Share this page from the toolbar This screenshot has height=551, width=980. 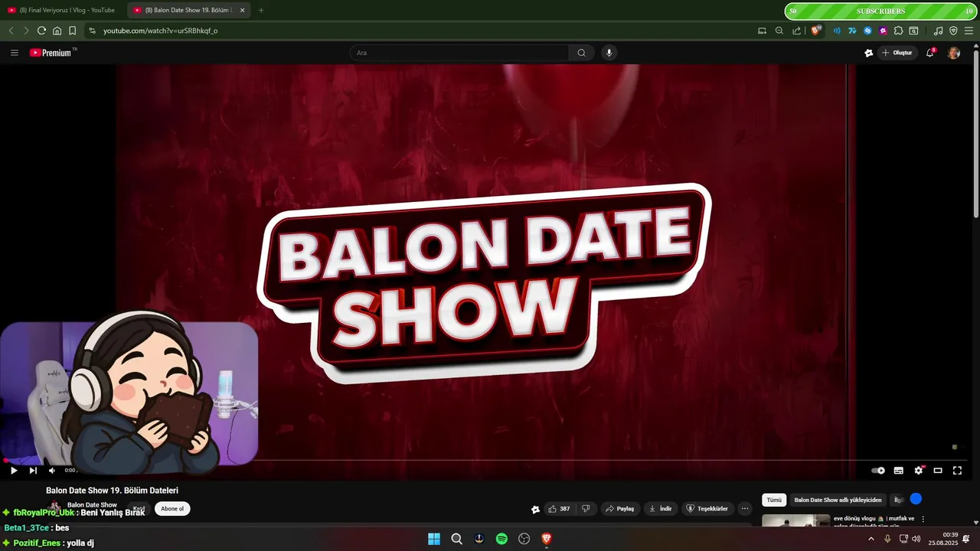pos(797,31)
